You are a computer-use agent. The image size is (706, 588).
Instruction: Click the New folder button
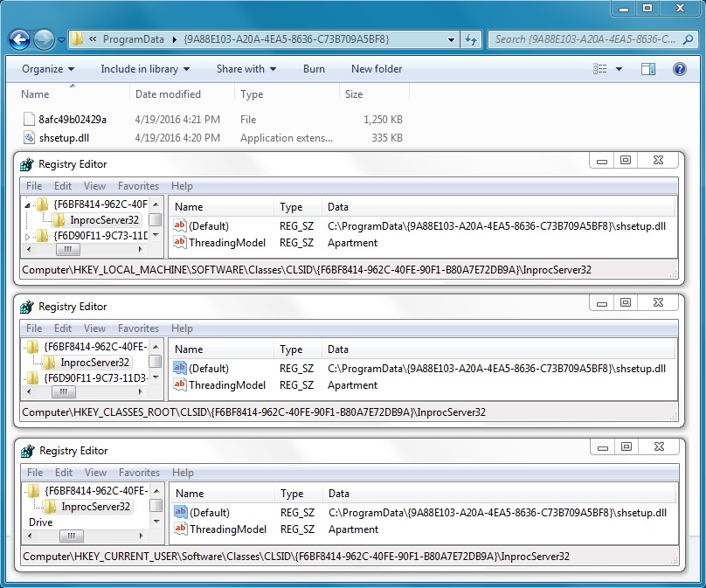[x=377, y=69]
